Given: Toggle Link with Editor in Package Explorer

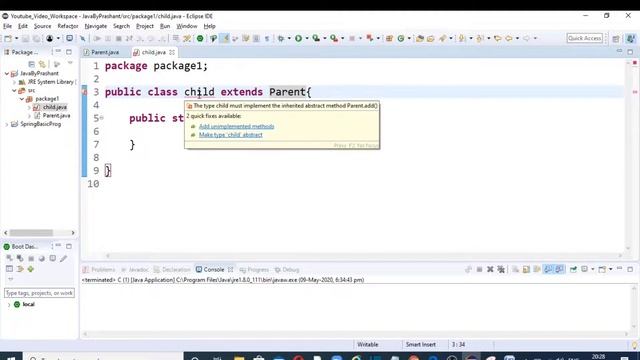Looking at the screenshot, I should (x=42, y=64).
